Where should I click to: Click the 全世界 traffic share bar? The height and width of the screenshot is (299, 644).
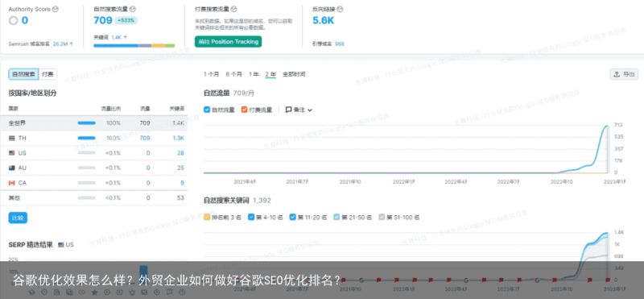point(87,123)
